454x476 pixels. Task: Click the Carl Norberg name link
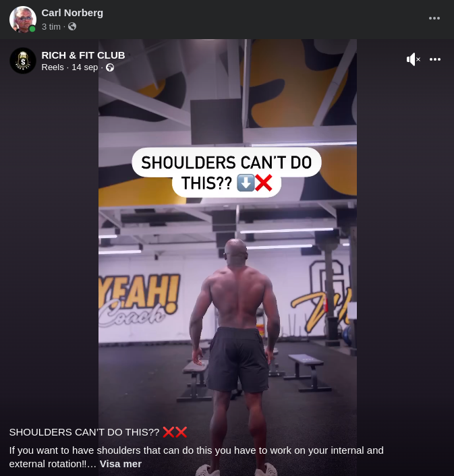click(72, 13)
